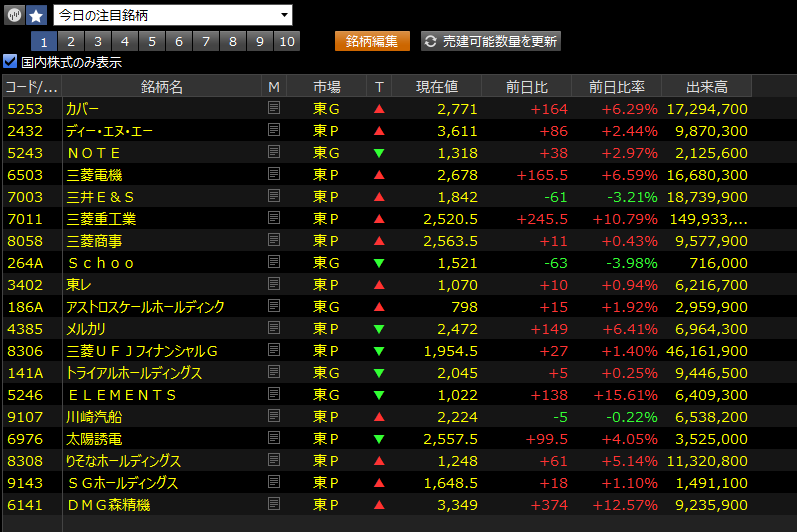
Task: Switch to list tab 7
Action: 205,41
